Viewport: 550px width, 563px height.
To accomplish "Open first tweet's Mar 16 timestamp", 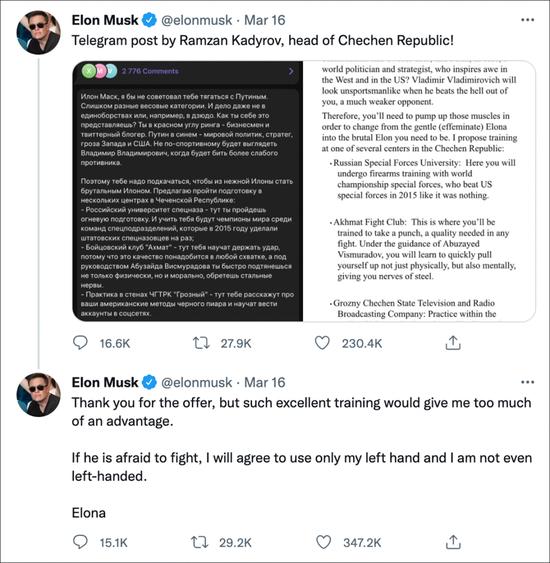I will pos(265,20).
